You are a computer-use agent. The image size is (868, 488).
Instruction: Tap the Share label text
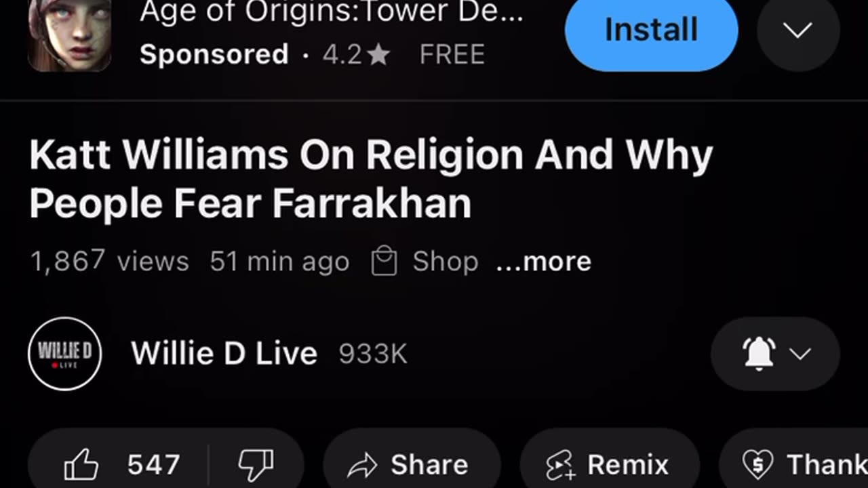(x=429, y=465)
